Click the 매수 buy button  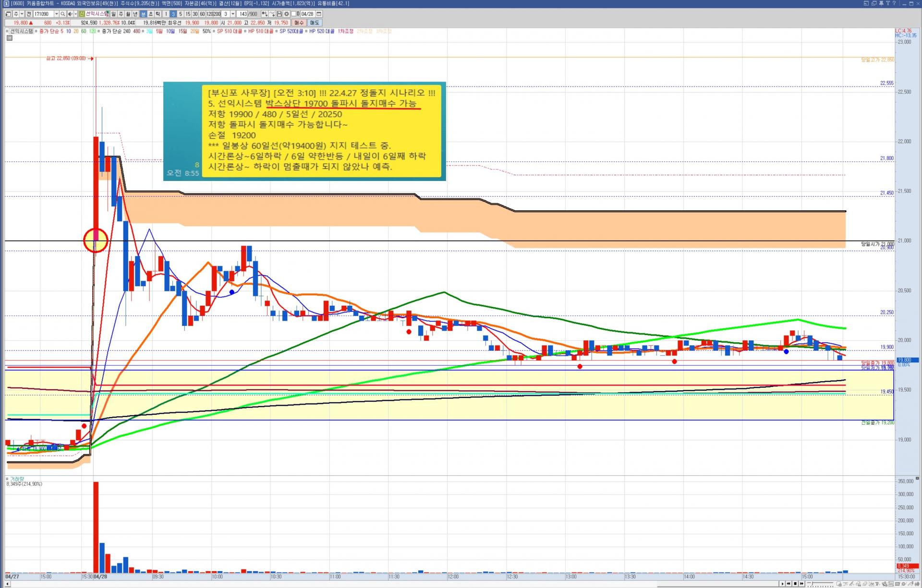click(x=299, y=23)
